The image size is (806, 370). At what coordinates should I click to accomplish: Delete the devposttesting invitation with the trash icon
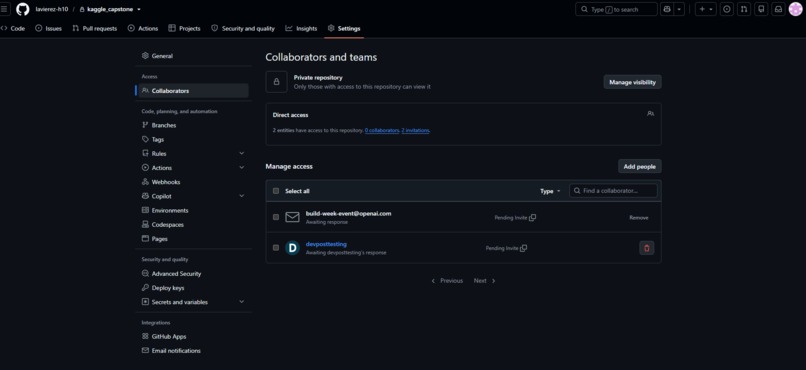tap(647, 248)
